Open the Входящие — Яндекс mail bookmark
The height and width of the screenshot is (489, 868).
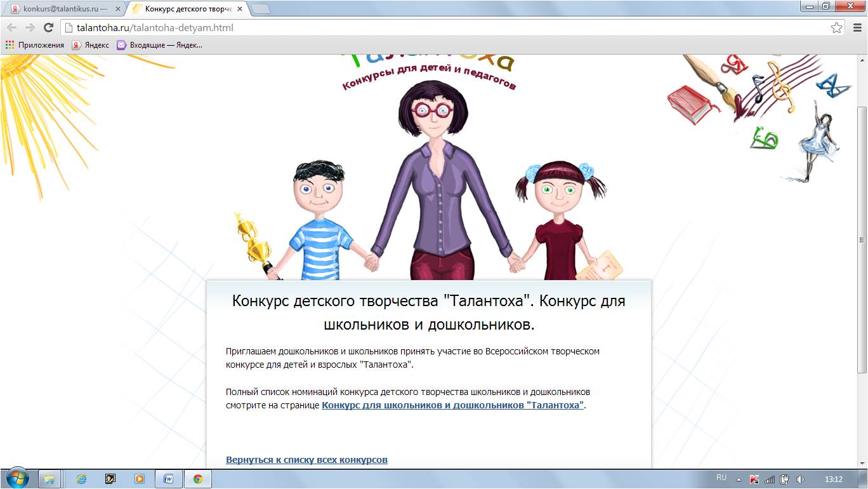coord(159,45)
